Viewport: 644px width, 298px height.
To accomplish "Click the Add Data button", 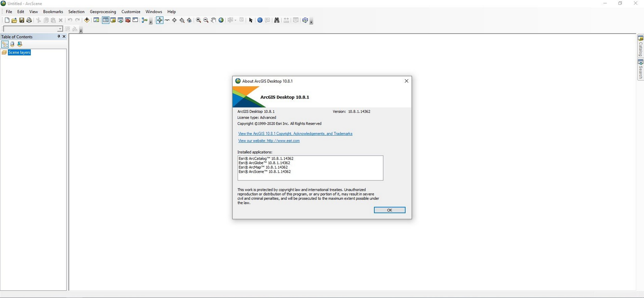I will 87,20.
